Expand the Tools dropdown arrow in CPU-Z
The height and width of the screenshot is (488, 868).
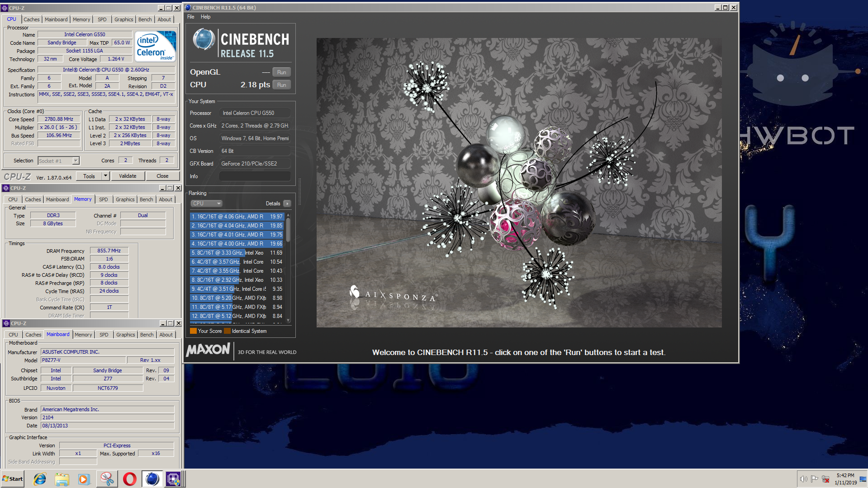(x=106, y=176)
